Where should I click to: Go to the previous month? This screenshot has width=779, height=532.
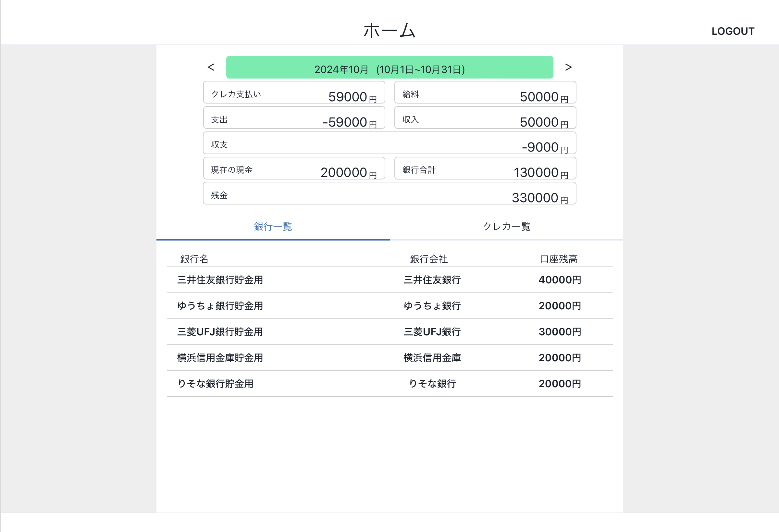coord(211,67)
